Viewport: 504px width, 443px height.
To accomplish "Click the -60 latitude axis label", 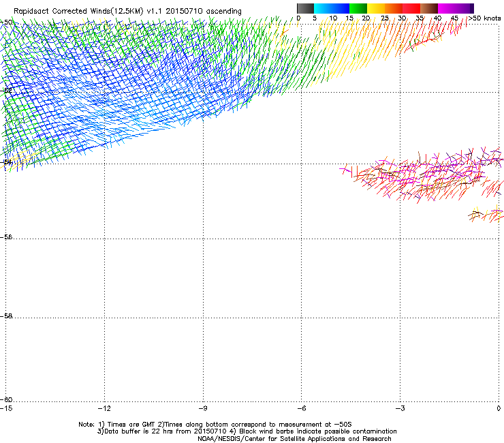I will pos(6,399).
